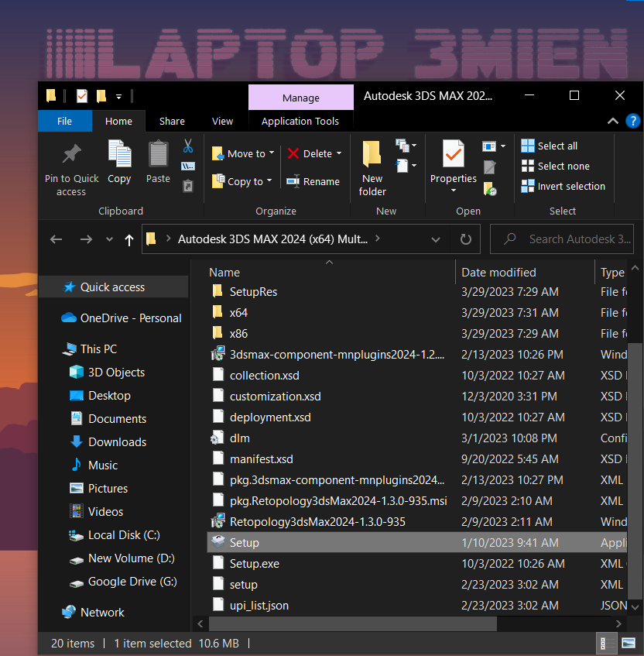Screen dimensions: 644x656
Task: Open the File menu
Action: [x=65, y=121]
